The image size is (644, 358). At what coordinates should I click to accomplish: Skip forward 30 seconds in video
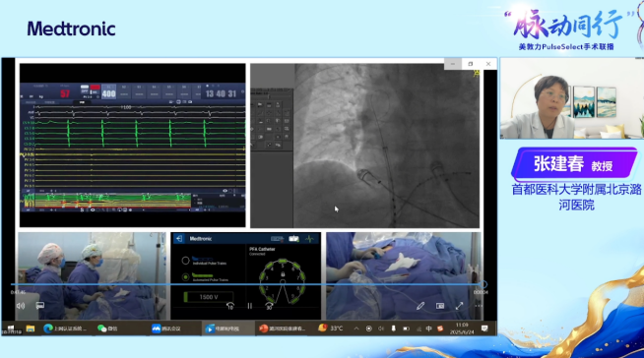pyautogui.click(x=269, y=306)
